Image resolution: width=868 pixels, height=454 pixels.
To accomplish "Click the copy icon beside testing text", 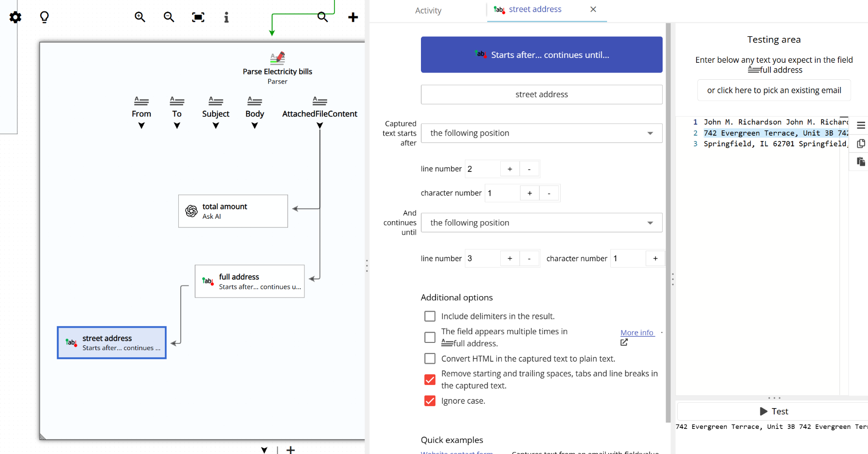I will coord(861,143).
